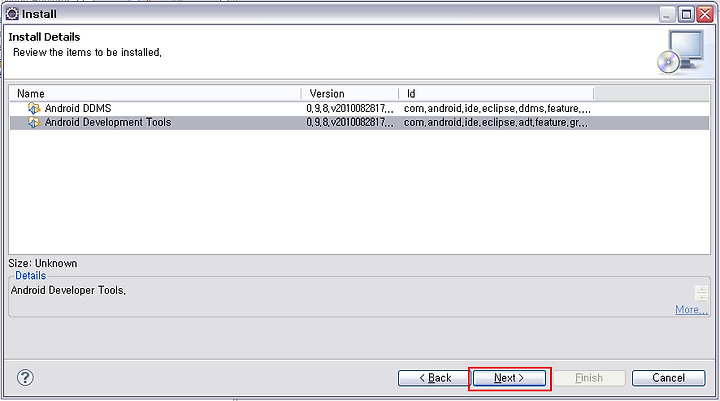Select the Android Development Tools row name
This screenshot has width=720, height=401.
[108, 122]
